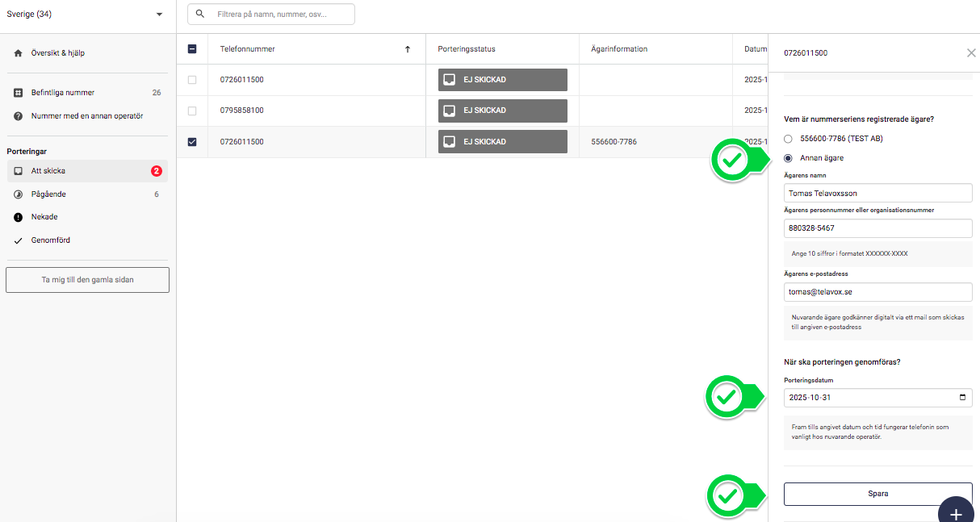Image resolution: width=980 pixels, height=522 pixels.
Task: Close the 0726011500 detail panel
Action: click(970, 53)
